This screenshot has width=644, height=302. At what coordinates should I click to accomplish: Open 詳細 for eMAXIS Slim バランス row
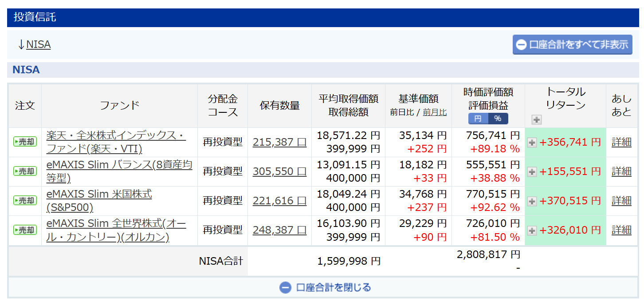621,171
